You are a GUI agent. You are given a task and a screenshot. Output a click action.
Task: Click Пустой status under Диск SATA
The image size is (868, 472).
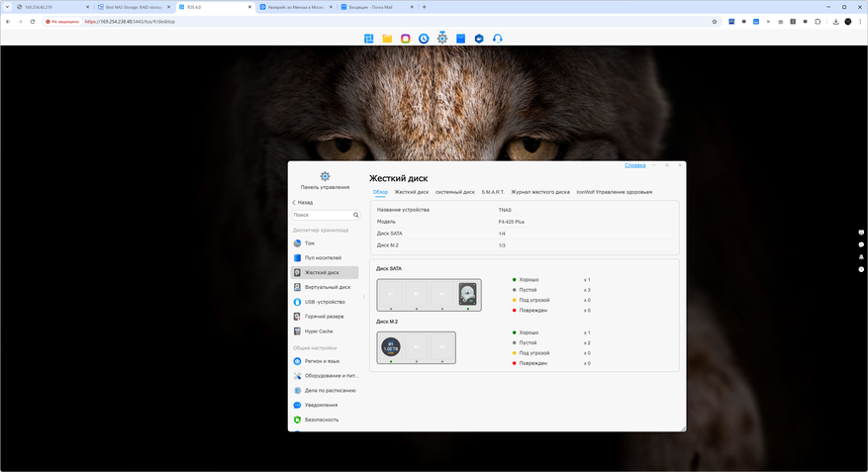tap(528, 290)
